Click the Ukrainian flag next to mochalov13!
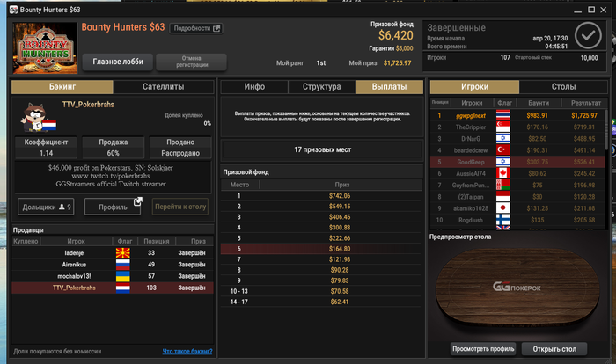616x364 pixels. pyautogui.click(x=123, y=276)
